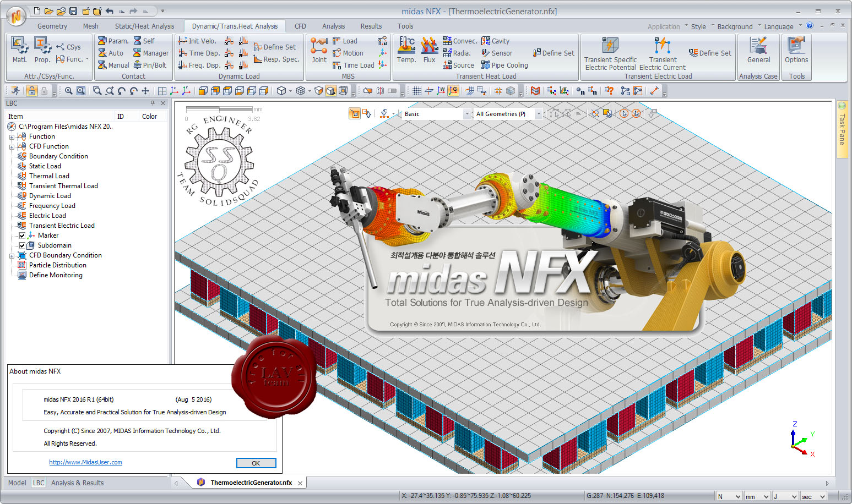Image resolution: width=852 pixels, height=504 pixels.
Task: Select Time Disp. dynamic load
Action: coord(199,53)
